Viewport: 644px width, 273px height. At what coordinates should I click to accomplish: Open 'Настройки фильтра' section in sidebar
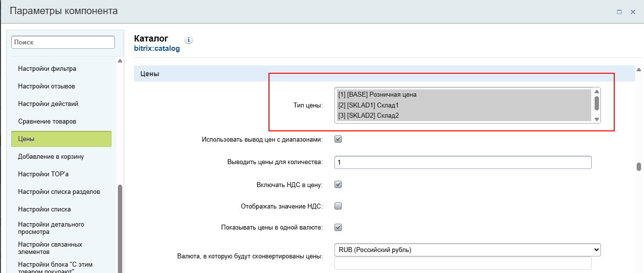[47, 69]
